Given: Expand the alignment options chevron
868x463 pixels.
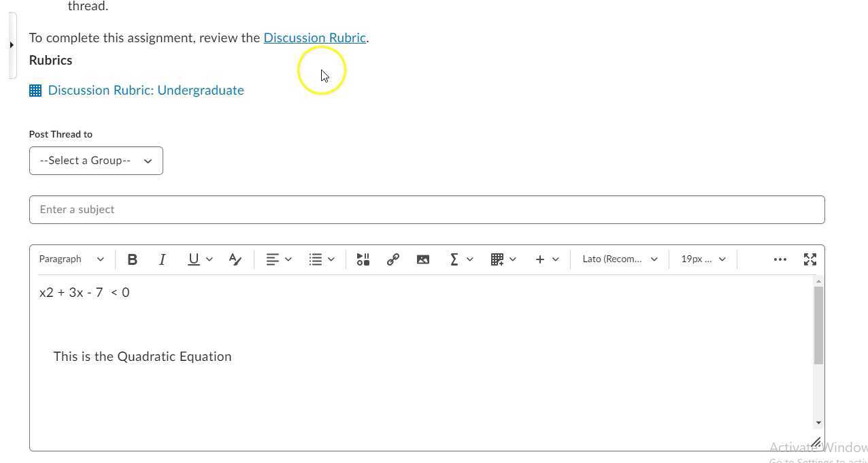Looking at the screenshot, I should coord(288,259).
